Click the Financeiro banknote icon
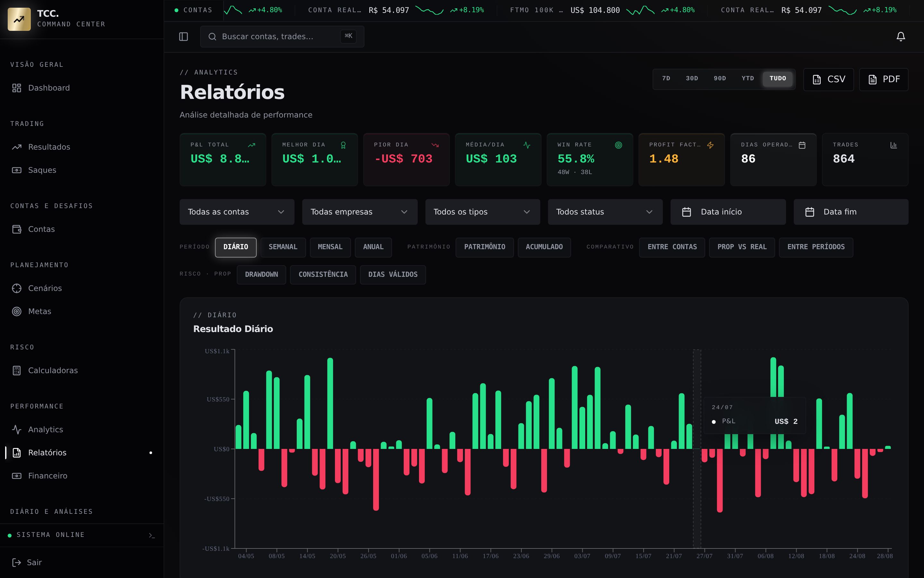This screenshot has height=578, width=924. (16, 476)
